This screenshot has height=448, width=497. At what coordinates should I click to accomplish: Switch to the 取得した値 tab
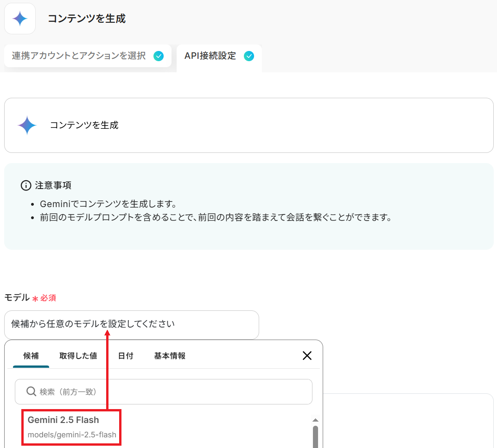(x=78, y=356)
